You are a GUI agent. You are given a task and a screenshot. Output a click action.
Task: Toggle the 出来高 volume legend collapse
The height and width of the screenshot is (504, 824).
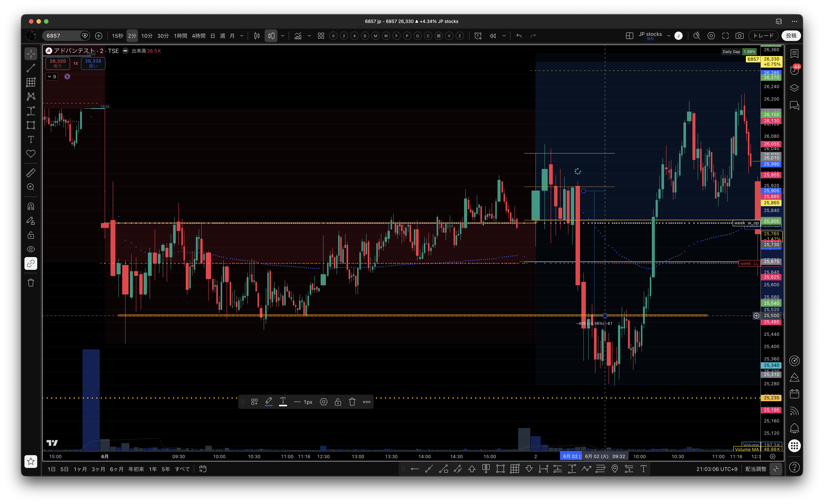click(x=125, y=51)
